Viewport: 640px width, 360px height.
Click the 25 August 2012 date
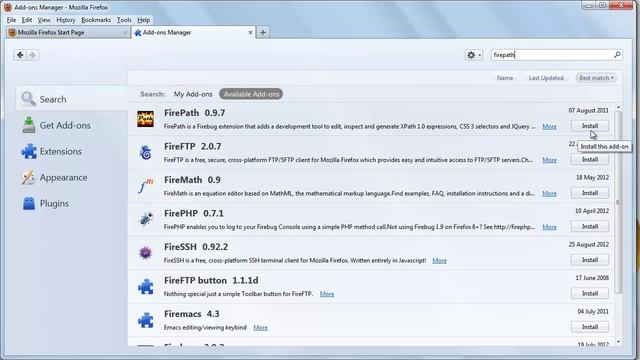coord(588,244)
